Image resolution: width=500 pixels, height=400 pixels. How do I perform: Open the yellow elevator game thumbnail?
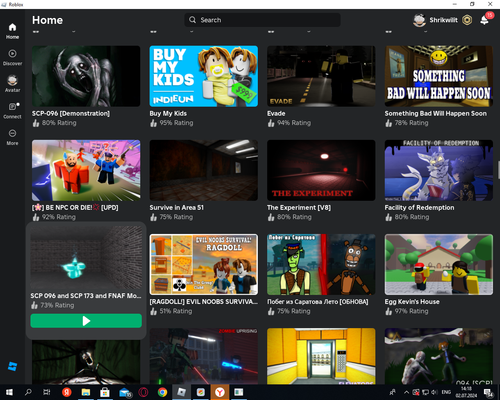pyautogui.click(x=321, y=356)
